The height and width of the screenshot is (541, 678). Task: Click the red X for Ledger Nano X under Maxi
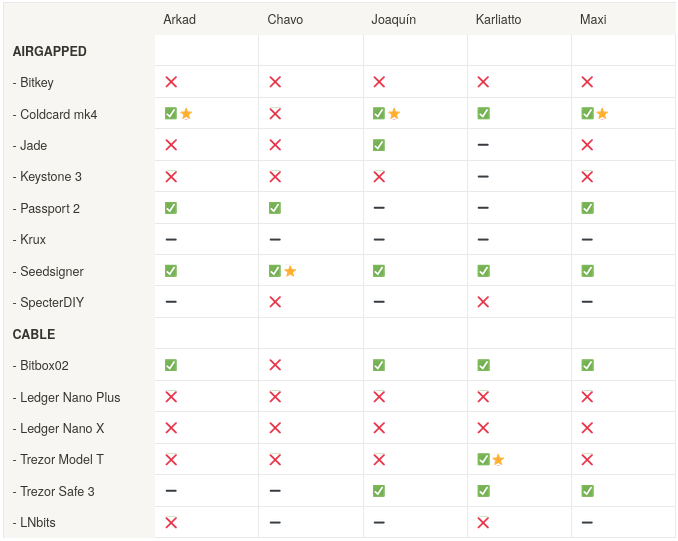point(587,428)
